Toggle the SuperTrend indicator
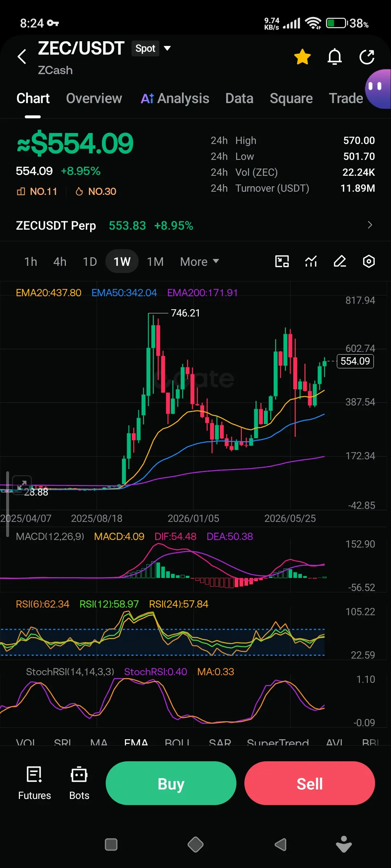The width and height of the screenshot is (391, 868). click(x=278, y=743)
